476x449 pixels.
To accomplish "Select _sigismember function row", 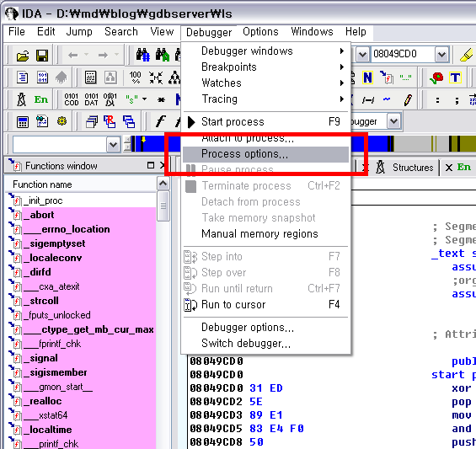I will (80, 372).
